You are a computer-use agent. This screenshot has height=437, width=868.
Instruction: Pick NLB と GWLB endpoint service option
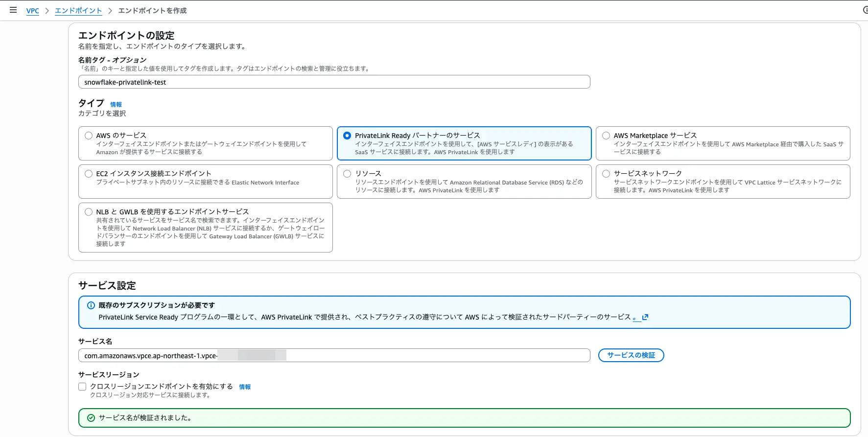coord(89,212)
